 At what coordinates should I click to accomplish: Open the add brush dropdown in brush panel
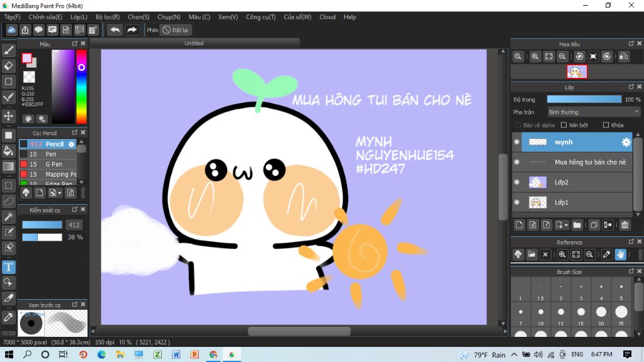pyautogui.click(x=60, y=193)
